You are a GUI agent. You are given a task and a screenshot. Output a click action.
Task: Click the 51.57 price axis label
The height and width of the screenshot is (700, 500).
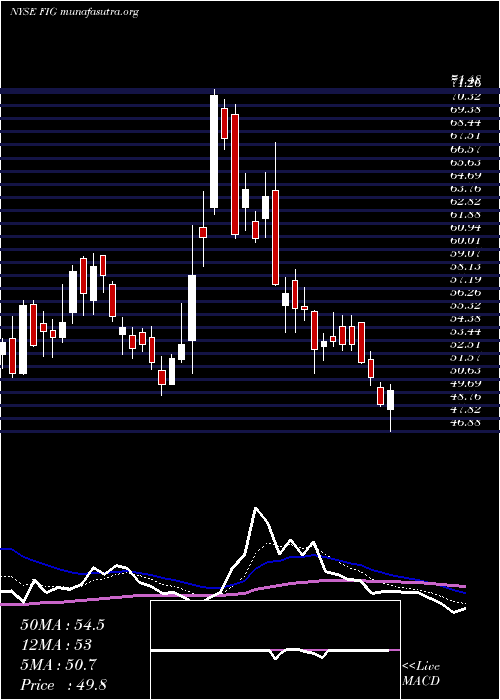point(466,358)
